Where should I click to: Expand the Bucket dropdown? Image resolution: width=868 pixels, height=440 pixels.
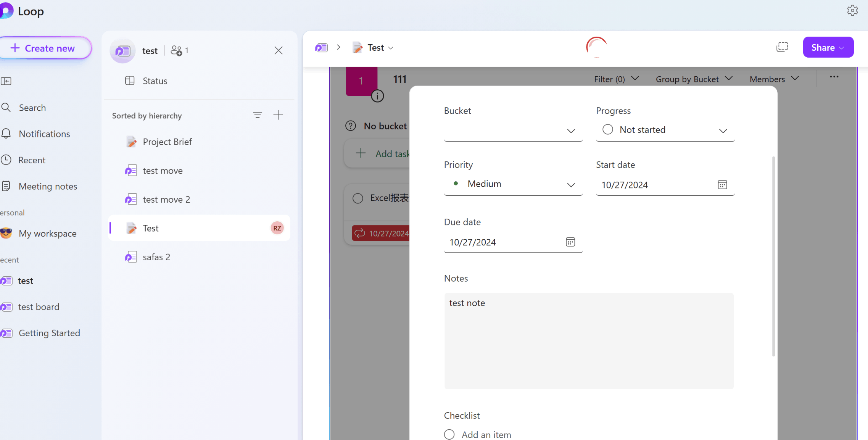tap(513, 131)
